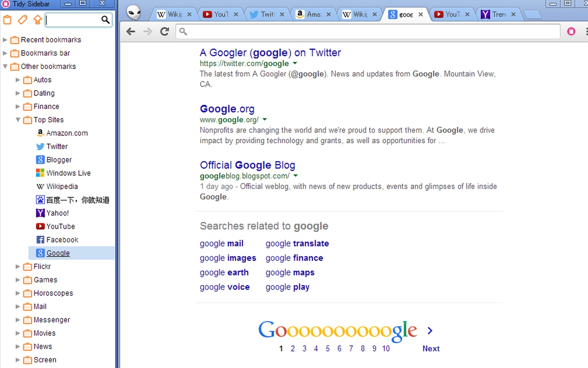The image size is (588, 368).
Task: Click the Yahoo! bookmark favicon
Action: click(40, 213)
